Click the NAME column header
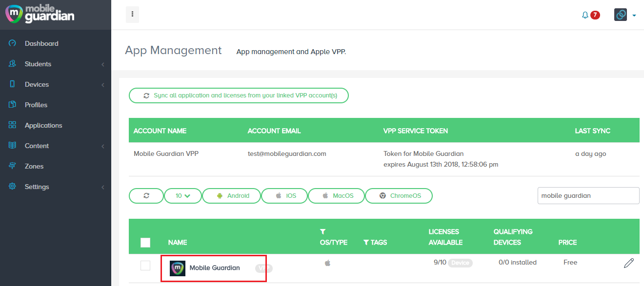Screen dimensions: 644x286 tap(178, 243)
